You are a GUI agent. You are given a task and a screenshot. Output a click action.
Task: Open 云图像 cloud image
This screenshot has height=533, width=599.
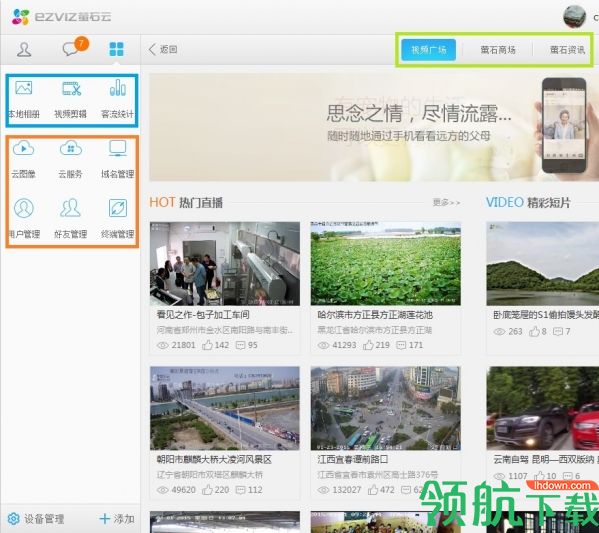24,159
